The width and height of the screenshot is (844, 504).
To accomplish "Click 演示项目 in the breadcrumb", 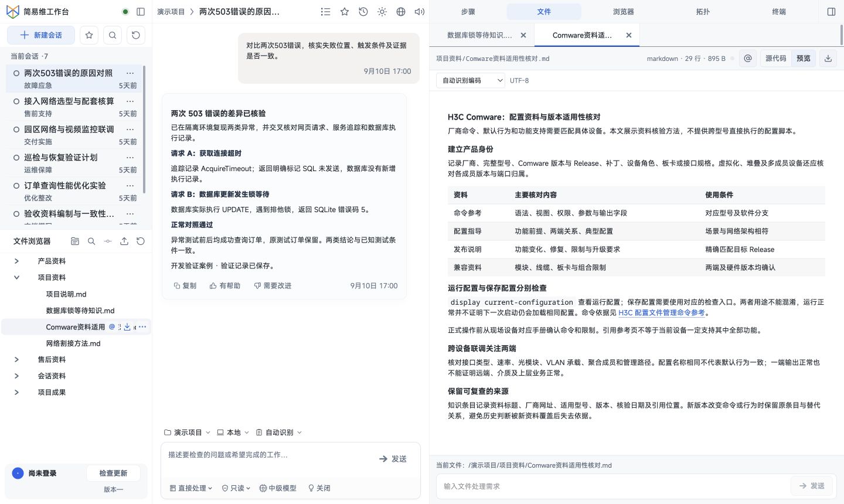I will (171, 12).
